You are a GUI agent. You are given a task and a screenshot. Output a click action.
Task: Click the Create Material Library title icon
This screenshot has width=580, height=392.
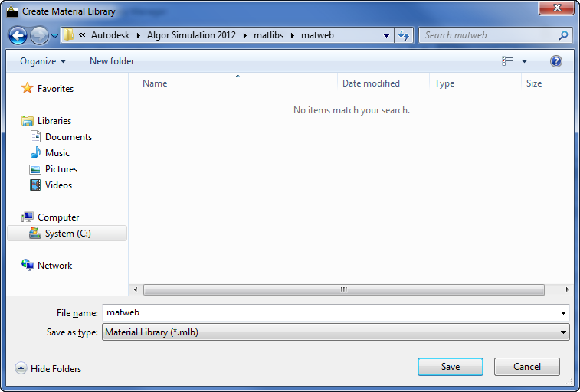point(12,11)
